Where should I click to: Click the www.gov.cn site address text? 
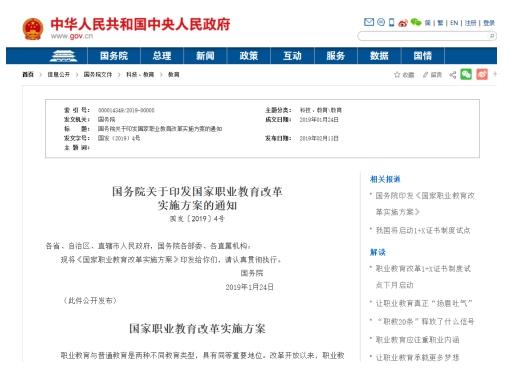[72, 36]
